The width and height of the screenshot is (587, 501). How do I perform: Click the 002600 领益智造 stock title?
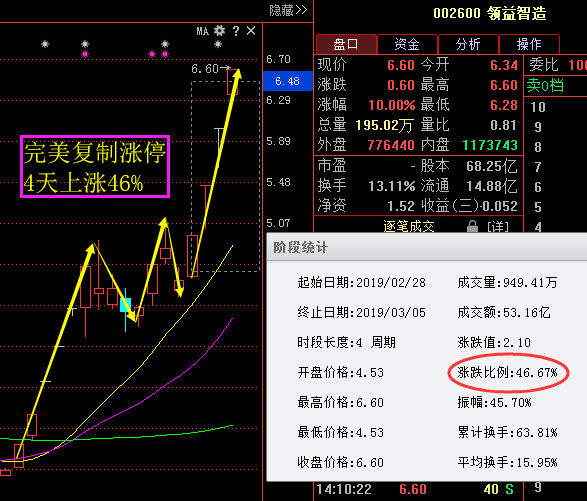click(490, 13)
